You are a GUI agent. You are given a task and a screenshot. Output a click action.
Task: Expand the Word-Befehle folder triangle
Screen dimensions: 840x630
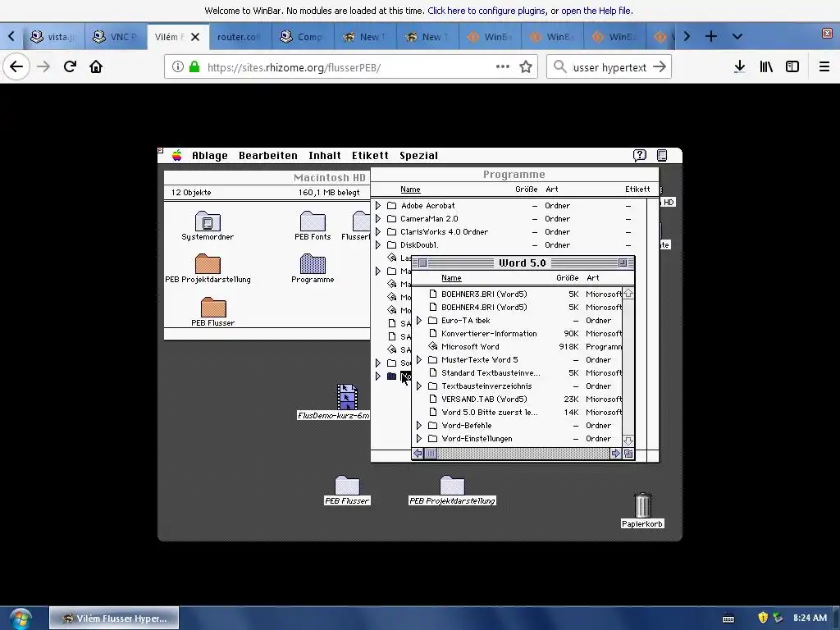tap(419, 426)
